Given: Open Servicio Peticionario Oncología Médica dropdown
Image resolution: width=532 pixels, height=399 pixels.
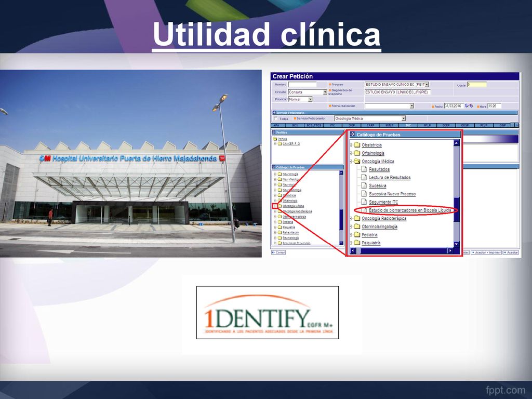Looking at the screenshot, I should coord(403,118).
